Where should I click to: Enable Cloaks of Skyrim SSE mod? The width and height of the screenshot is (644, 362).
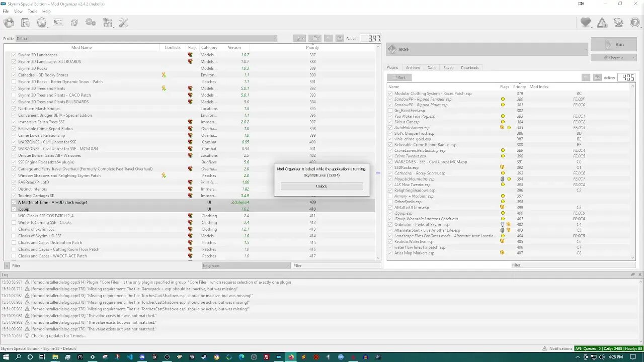[x=14, y=229]
